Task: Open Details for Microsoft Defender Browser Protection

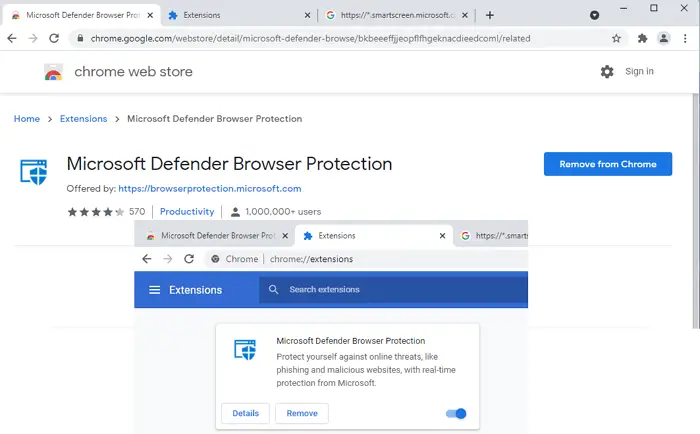Action: point(246,413)
